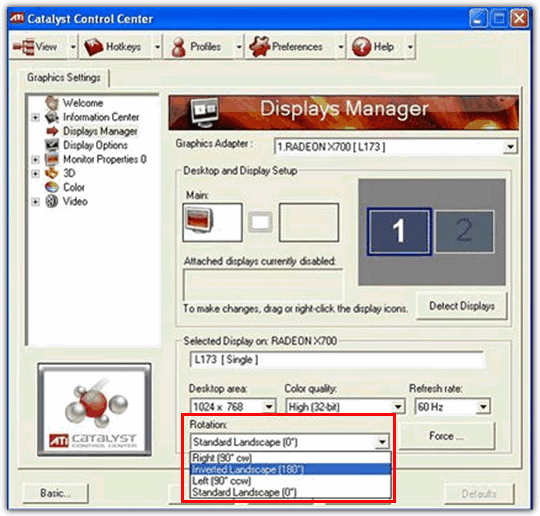The image size is (540, 516).
Task: Click the Rotation dropdown arrow
Action: [382, 442]
